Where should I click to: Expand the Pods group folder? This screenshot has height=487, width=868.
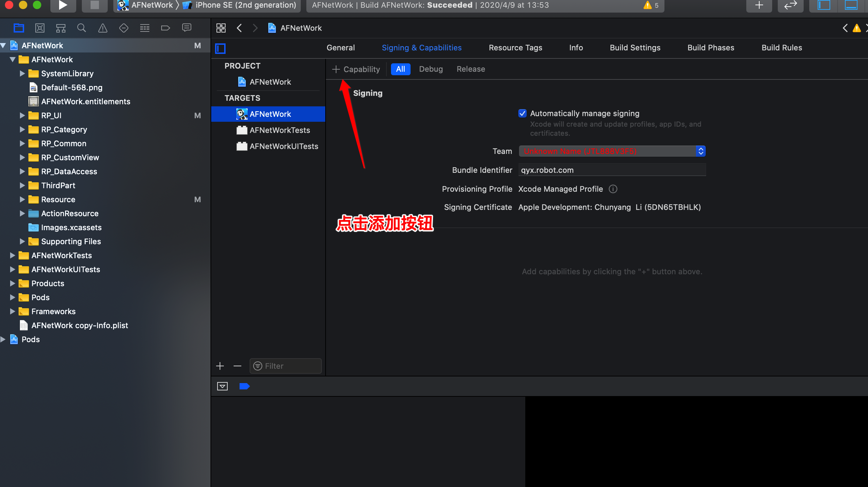click(x=12, y=297)
